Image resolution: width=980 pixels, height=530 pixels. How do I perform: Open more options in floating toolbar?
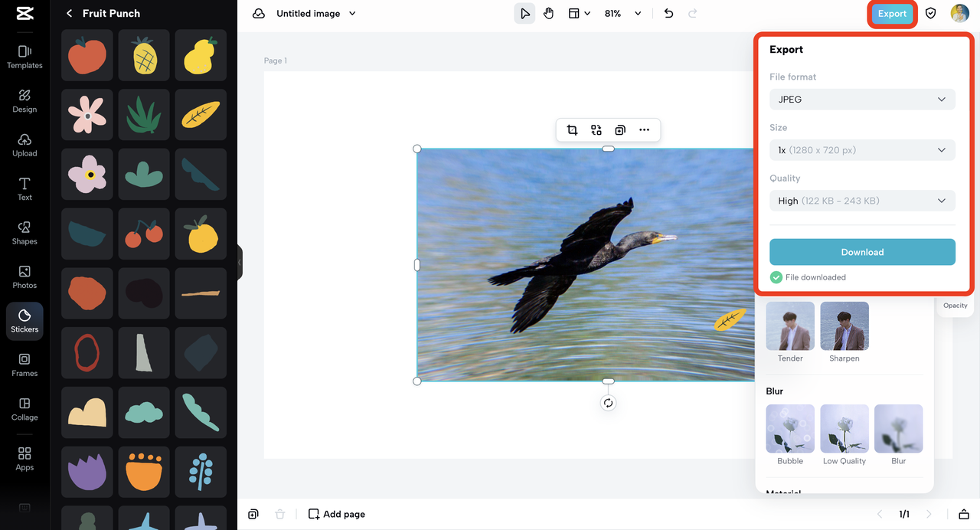coord(645,130)
